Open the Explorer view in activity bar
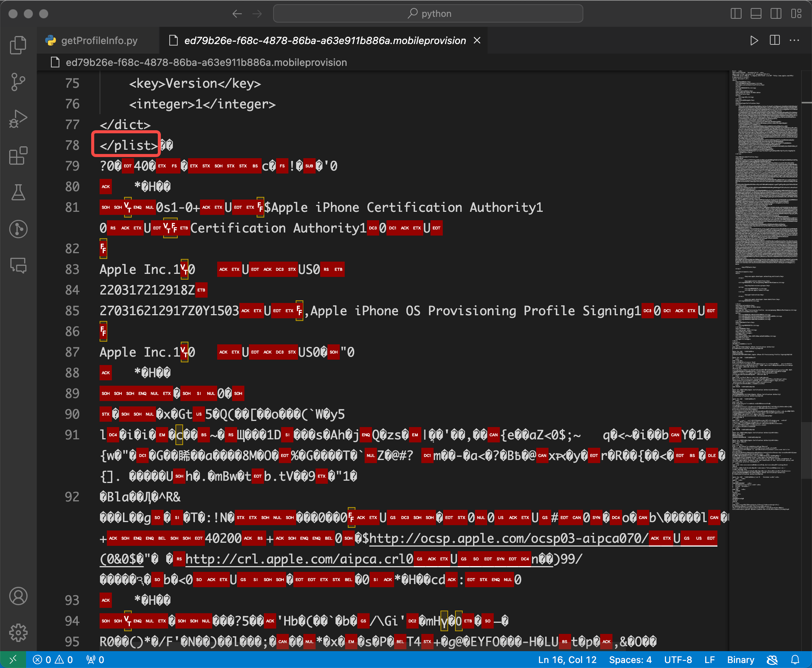 click(18, 46)
